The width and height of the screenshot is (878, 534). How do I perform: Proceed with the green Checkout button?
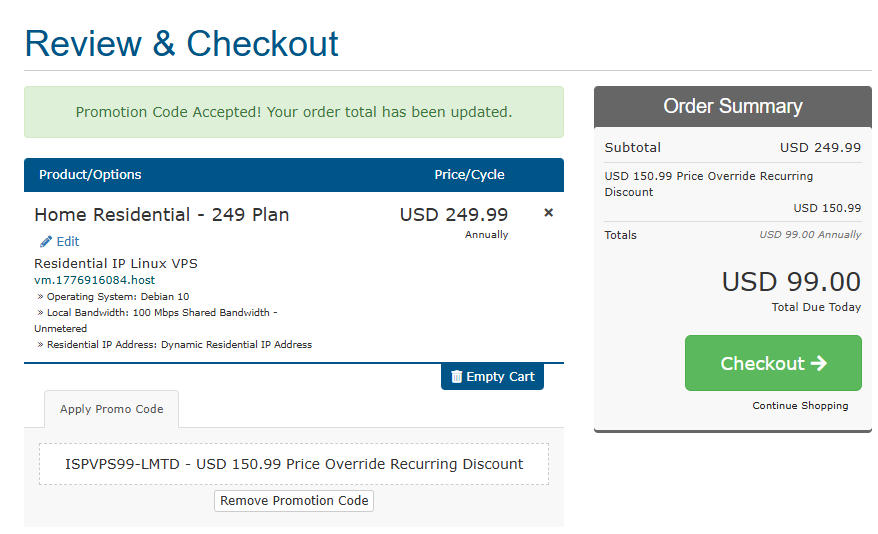pyautogui.click(x=772, y=363)
